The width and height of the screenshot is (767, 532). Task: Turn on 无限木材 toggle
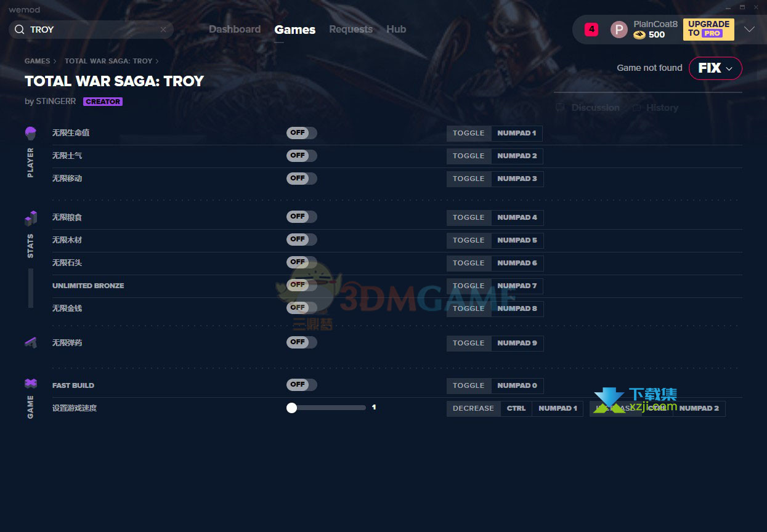pos(302,240)
